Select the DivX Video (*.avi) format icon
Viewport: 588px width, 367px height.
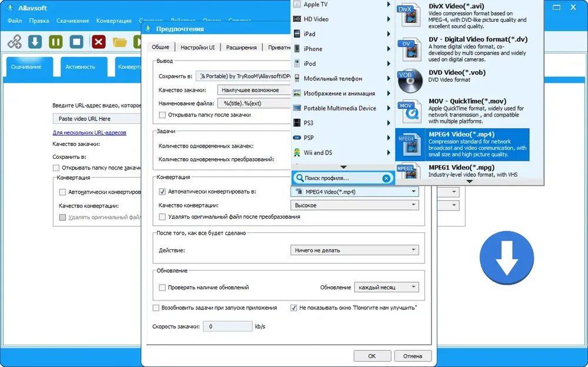click(x=409, y=15)
